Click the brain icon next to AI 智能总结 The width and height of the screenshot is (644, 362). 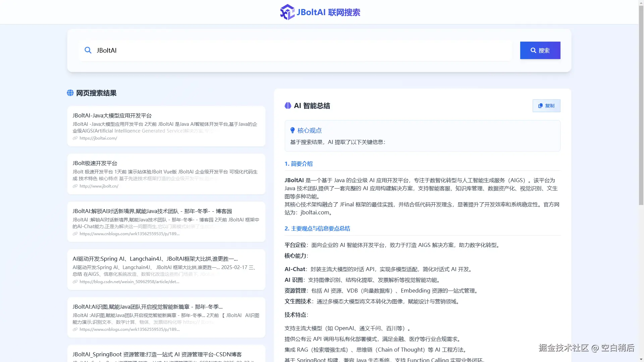pyautogui.click(x=288, y=106)
